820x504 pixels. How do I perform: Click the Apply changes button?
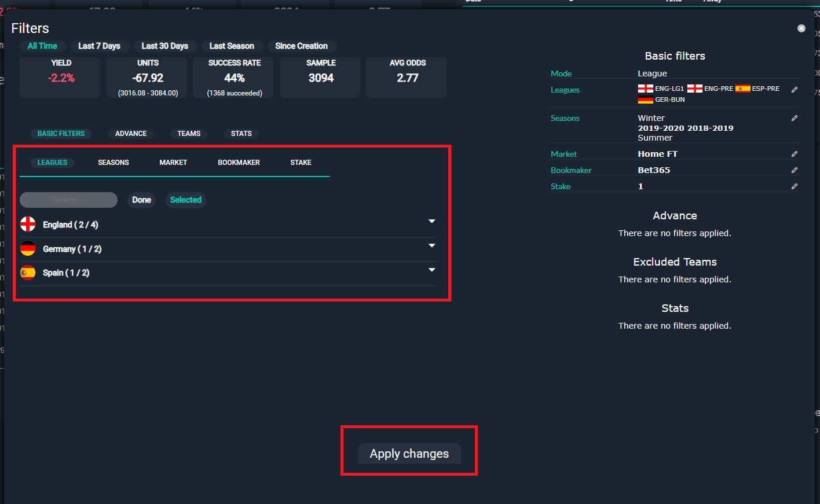409,454
